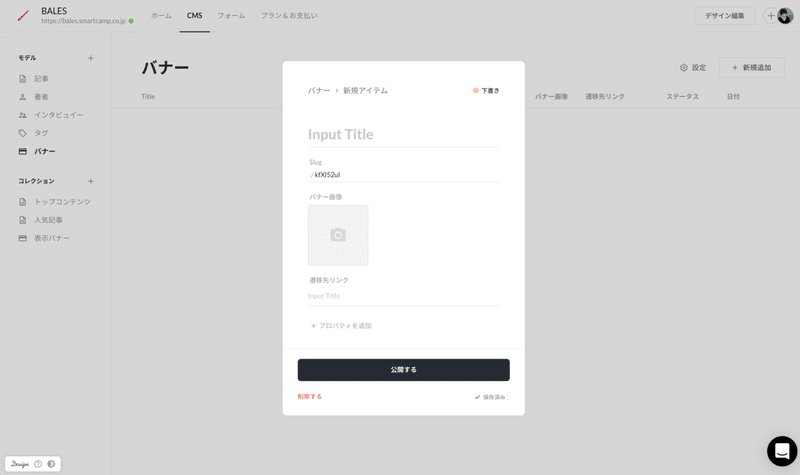Click the 著者 person icon in sidebar
Image resolution: width=800 pixels, height=475 pixels.
pyautogui.click(x=22, y=97)
